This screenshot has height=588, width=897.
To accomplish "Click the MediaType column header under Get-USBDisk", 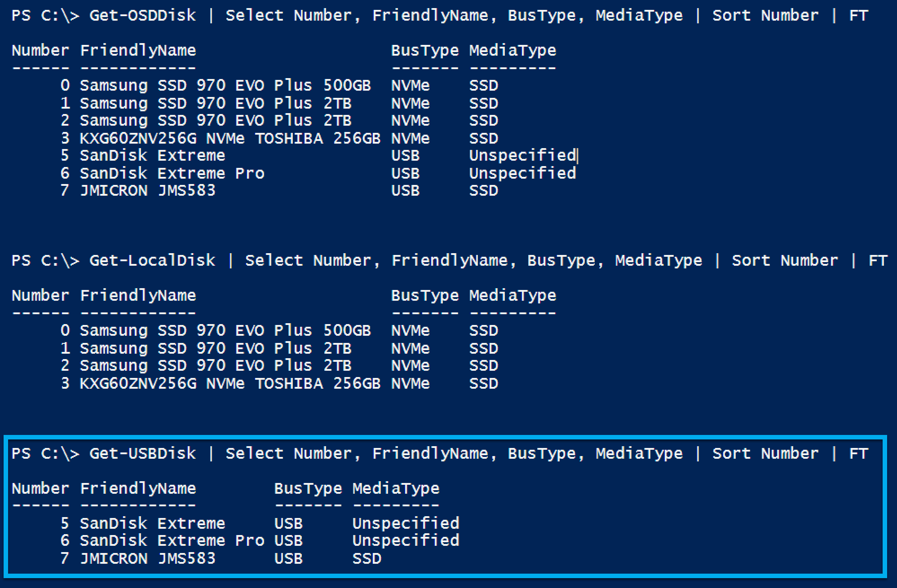I will [x=396, y=489].
